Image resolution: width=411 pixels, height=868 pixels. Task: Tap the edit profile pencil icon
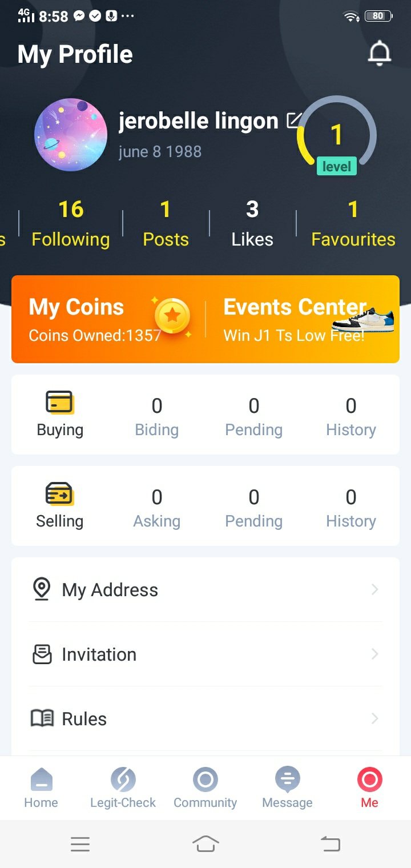[x=294, y=120]
